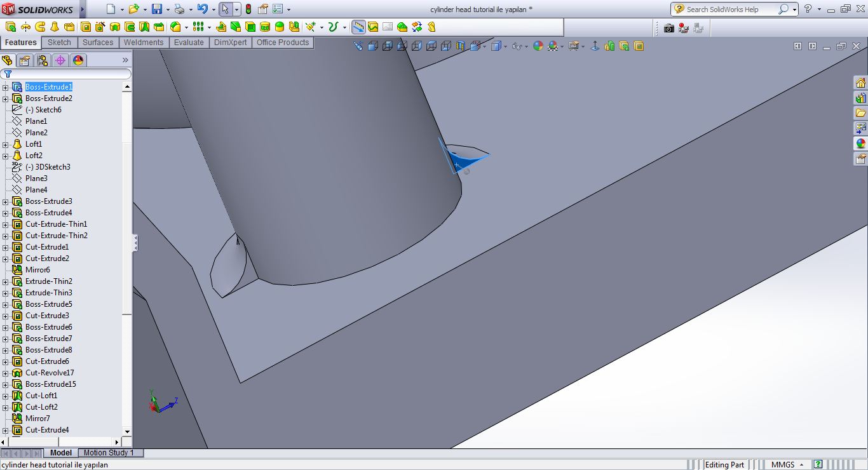Image resolution: width=868 pixels, height=470 pixels.
Task: Switch to the Sketch tab
Action: (x=59, y=43)
